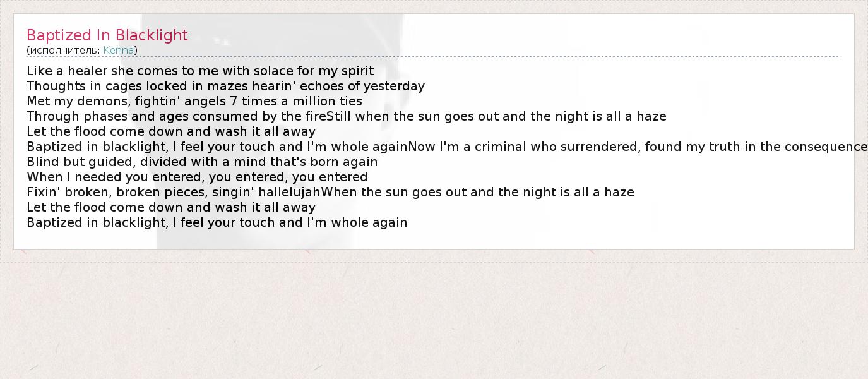
Task: Click the Kenna artist link
Action: [119, 51]
